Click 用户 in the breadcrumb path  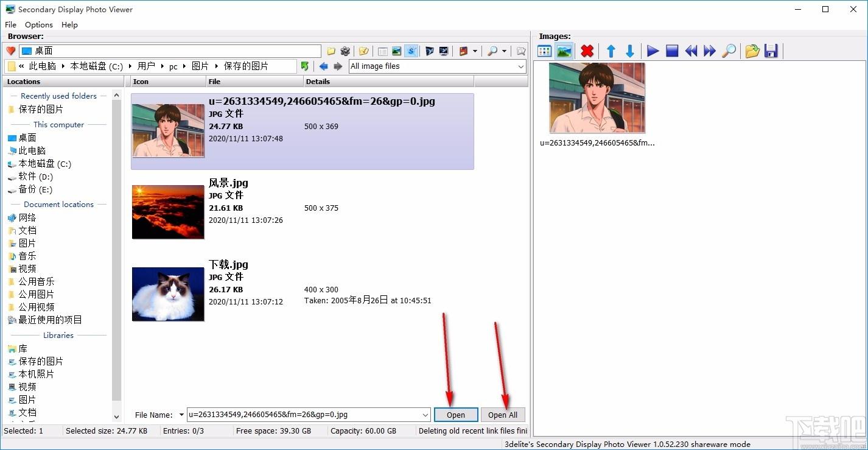coord(146,66)
